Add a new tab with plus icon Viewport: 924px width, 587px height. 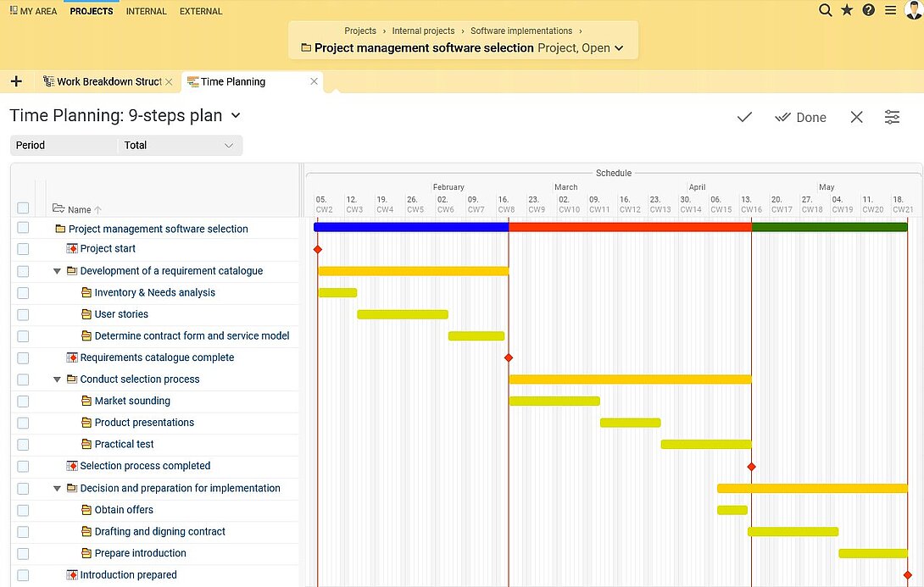tap(16, 81)
